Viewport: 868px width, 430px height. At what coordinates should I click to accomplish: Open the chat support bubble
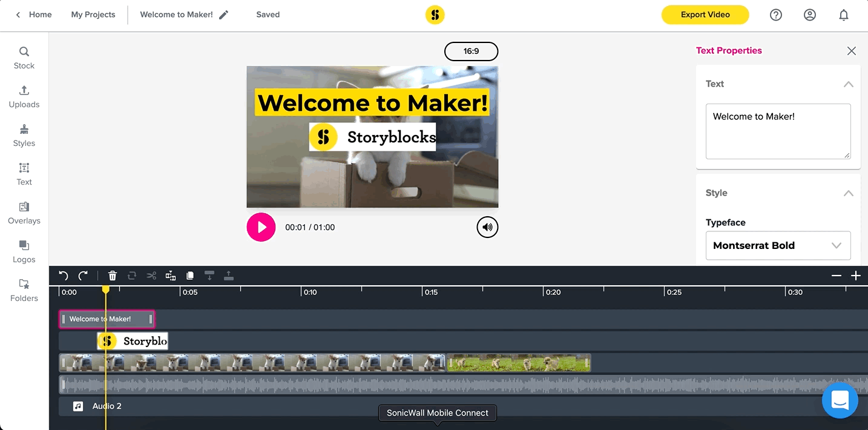(x=840, y=400)
